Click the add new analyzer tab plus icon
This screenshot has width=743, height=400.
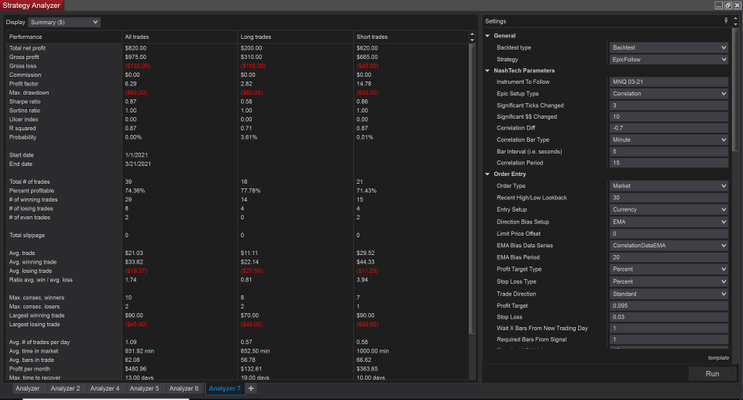pyautogui.click(x=250, y=388)
